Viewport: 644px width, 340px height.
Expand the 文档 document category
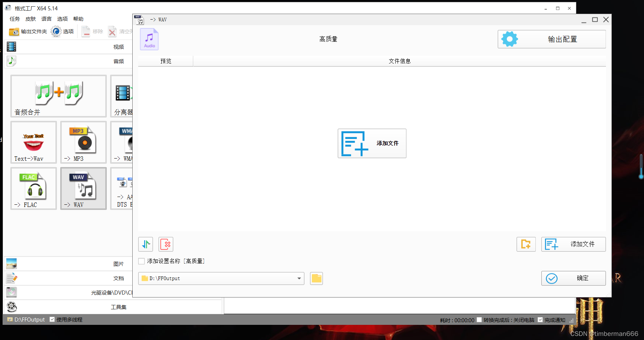click(68, 278)
